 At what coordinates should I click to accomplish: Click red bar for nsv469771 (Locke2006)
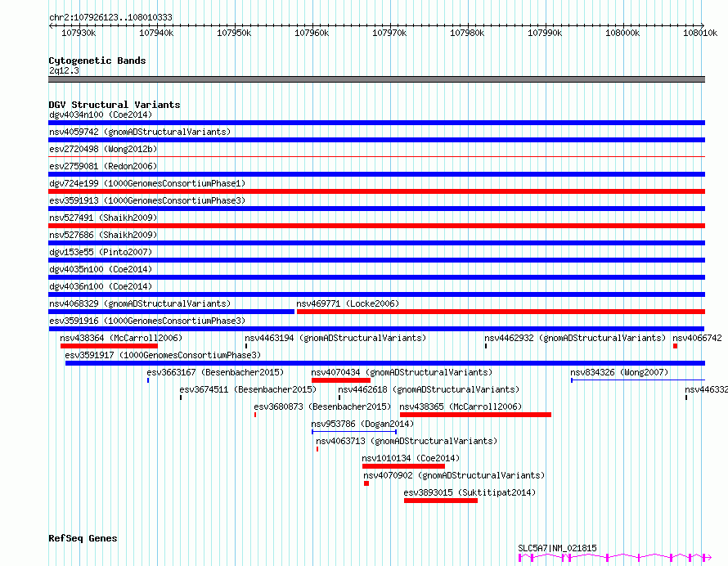pyautogui.click(x=501, y=312)
